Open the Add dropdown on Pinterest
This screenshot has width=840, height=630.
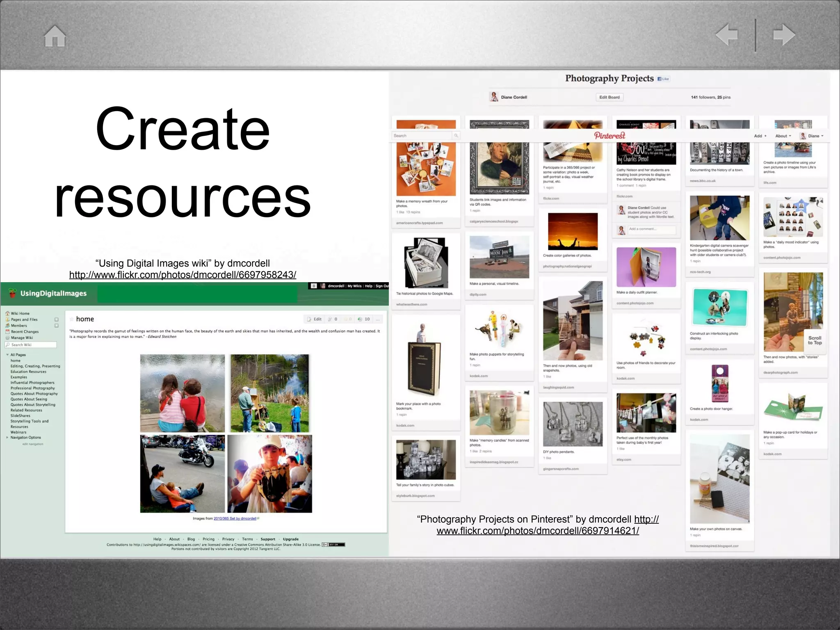tap(760, 136)
